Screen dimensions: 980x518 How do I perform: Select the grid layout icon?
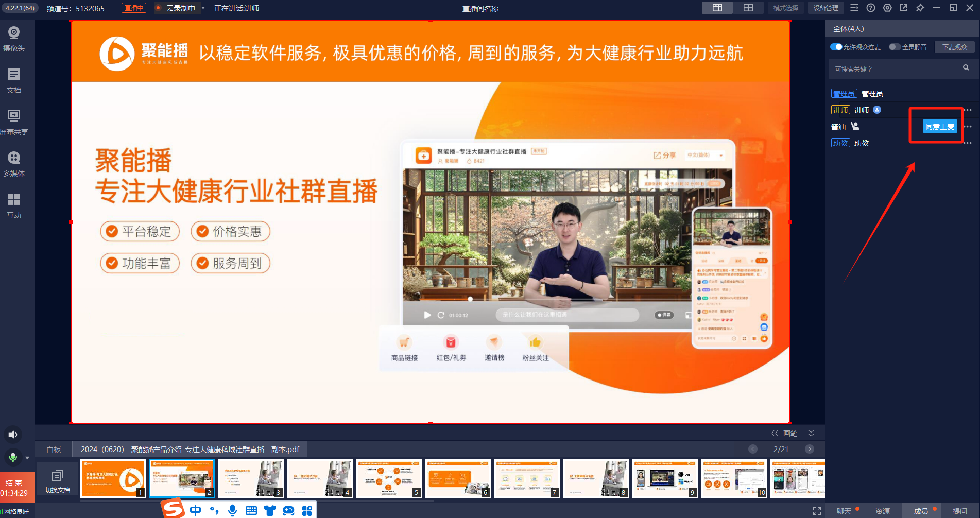point(748,8)
